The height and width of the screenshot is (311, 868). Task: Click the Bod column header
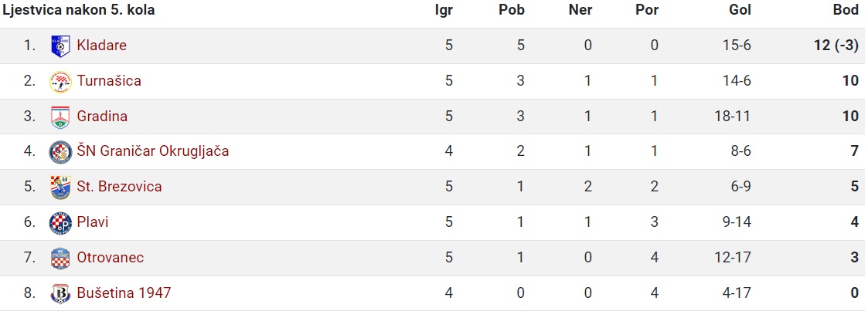846,11
